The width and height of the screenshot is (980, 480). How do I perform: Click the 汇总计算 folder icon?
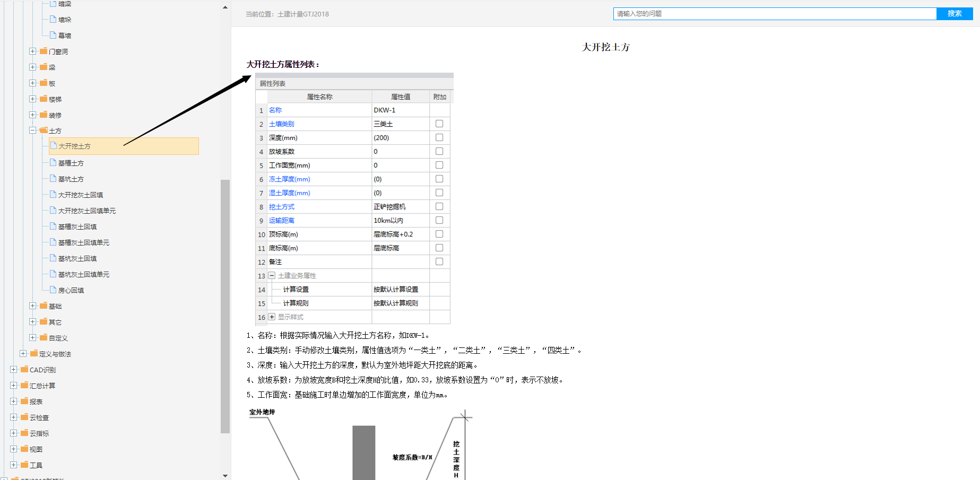tap(24, 386)
